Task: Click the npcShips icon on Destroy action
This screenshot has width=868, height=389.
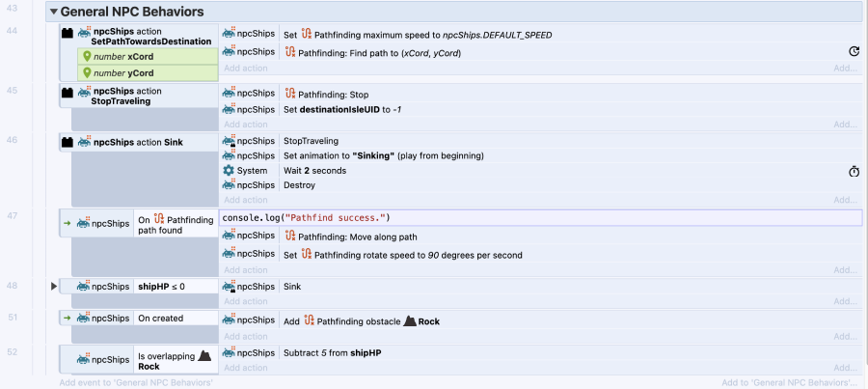Action: [229, 184]
